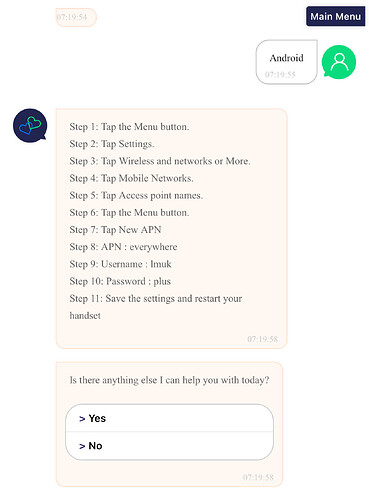Click the chatbot hearts avatar icon
Viewport: 369px width, 500px height.
30,125
